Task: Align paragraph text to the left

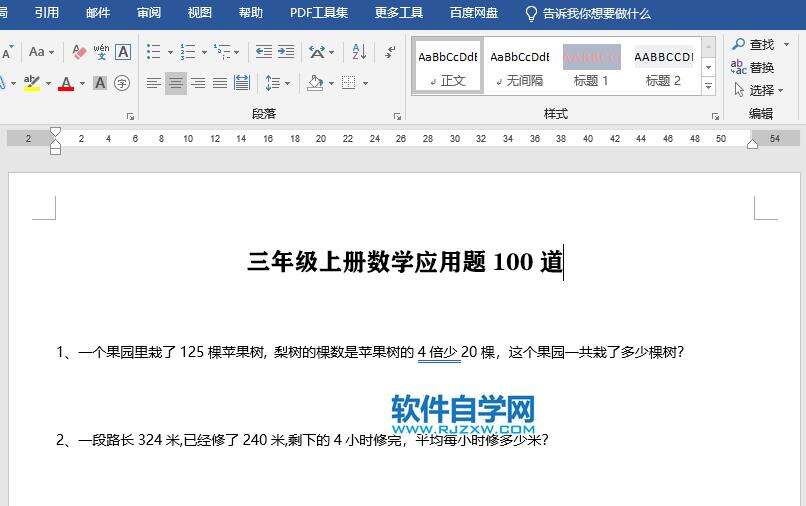Action: pos(153,83)
